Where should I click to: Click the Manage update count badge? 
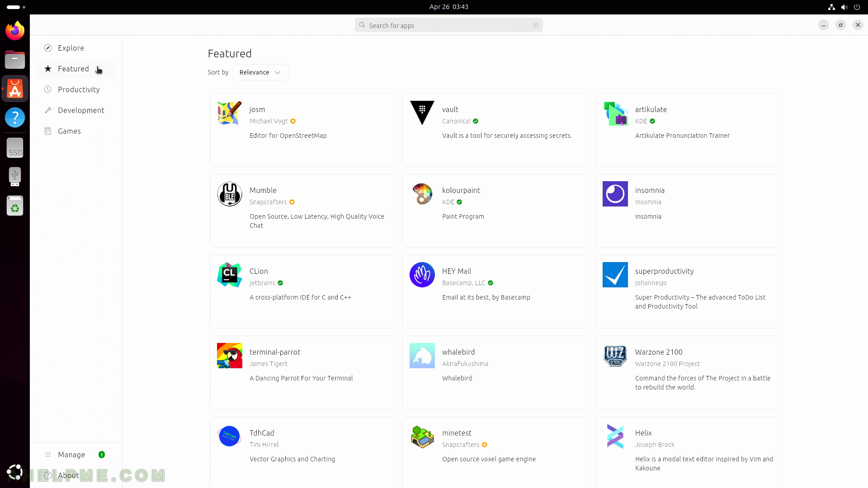pyautogui.click(x=102, y=455)
